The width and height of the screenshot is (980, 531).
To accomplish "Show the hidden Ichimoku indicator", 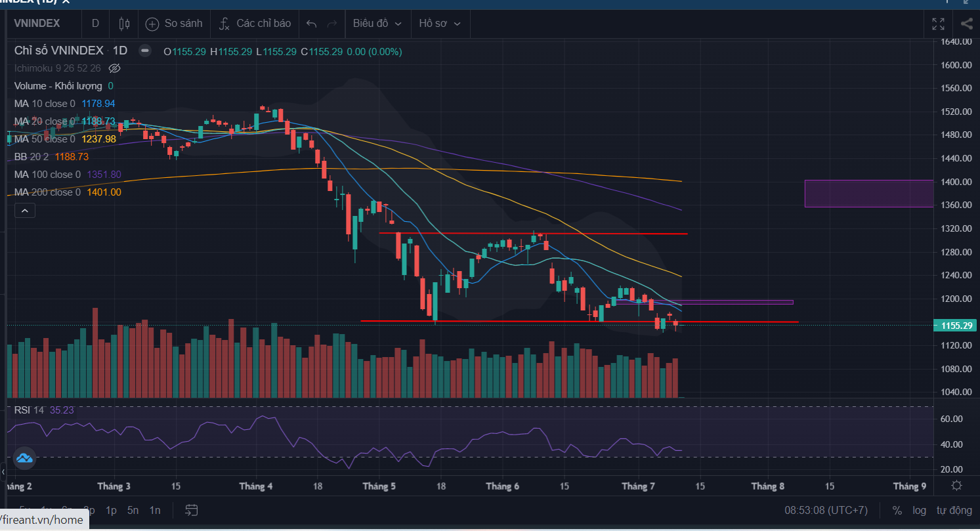I will point(114,68).
